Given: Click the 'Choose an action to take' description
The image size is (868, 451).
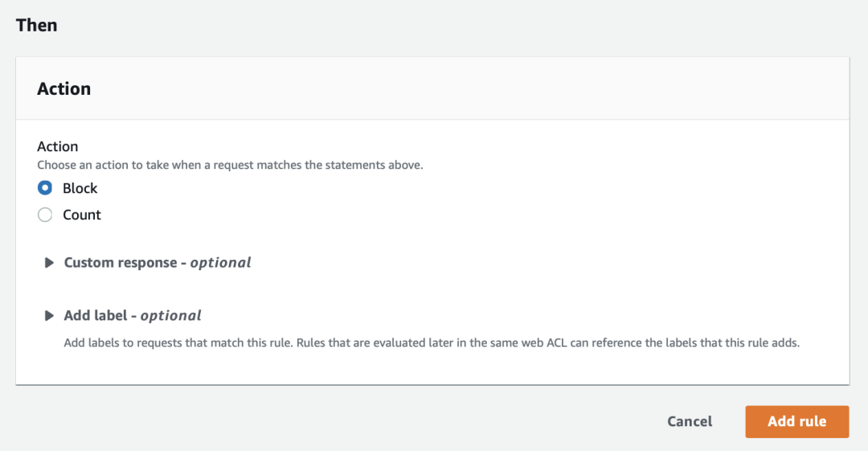Looking at the screenshot, I should coord(231,165).
